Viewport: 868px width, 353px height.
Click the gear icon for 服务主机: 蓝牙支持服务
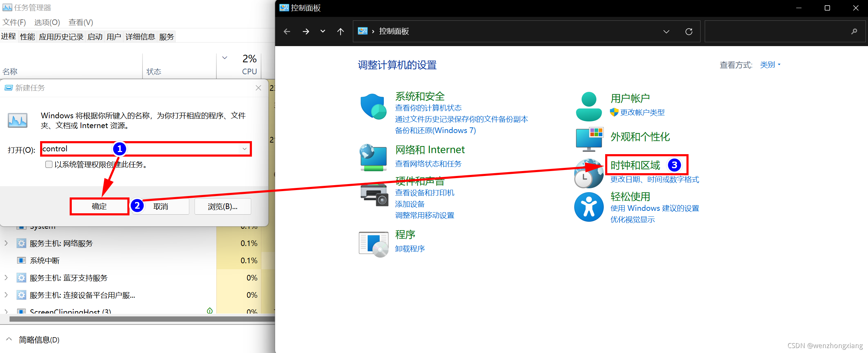21,278
